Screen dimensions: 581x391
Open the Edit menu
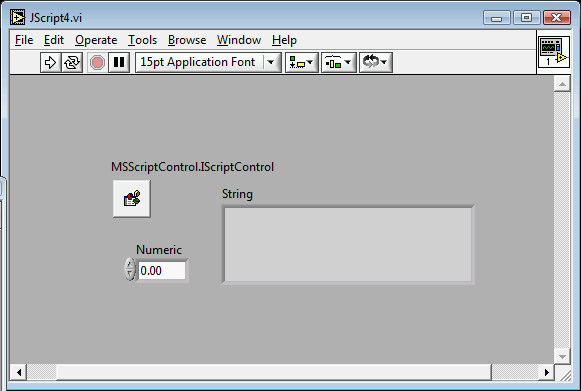54,40
